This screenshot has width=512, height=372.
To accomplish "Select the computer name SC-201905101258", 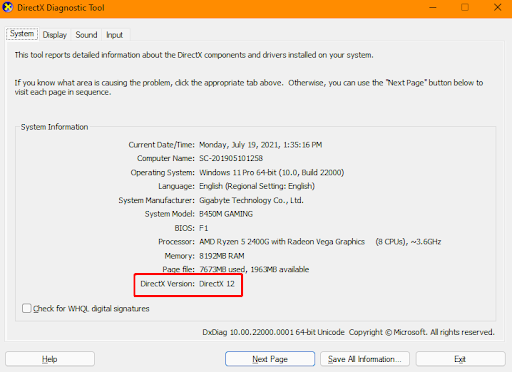I will pos(231,158).
